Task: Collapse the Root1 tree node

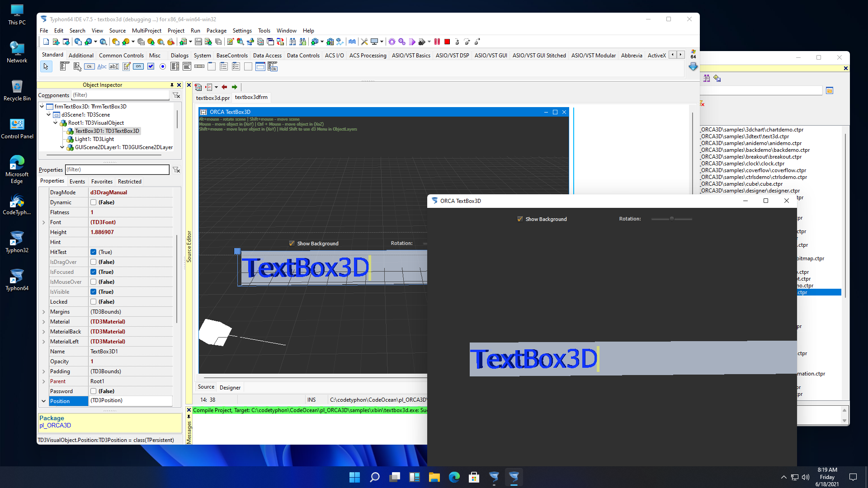Action: (x=56, y=123)
